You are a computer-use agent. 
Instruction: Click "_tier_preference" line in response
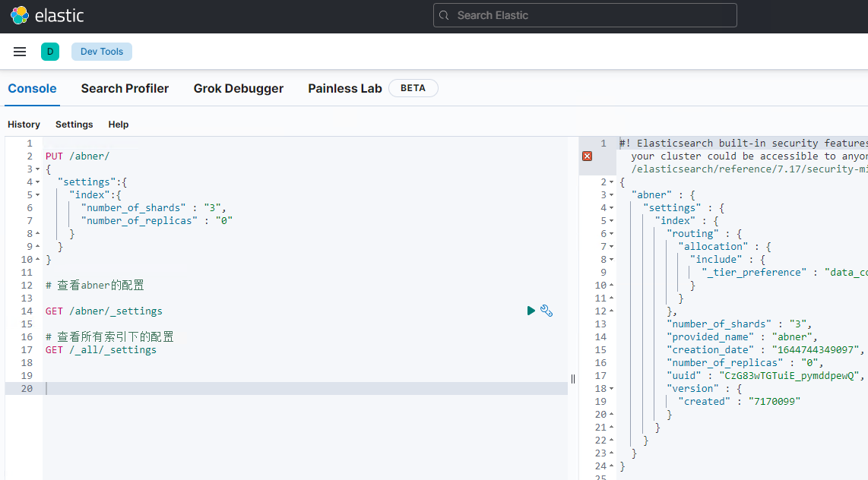click(x=784, y=273)
